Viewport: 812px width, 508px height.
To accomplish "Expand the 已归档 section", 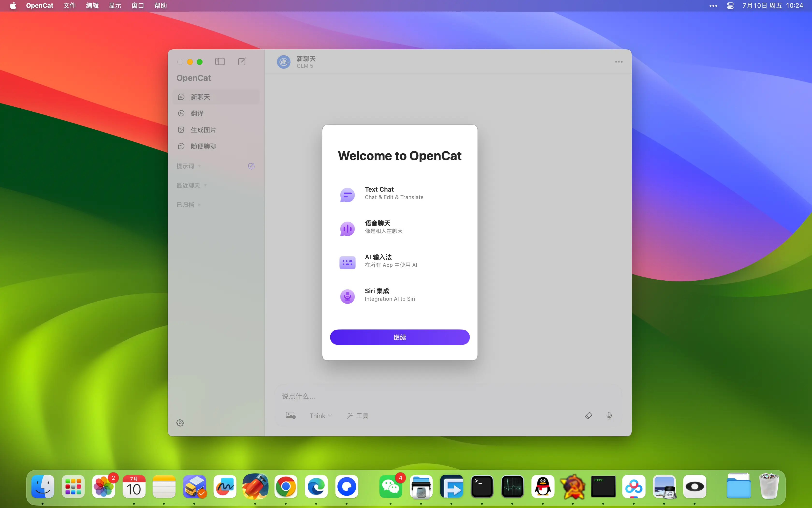I will (x=188, y=205).
